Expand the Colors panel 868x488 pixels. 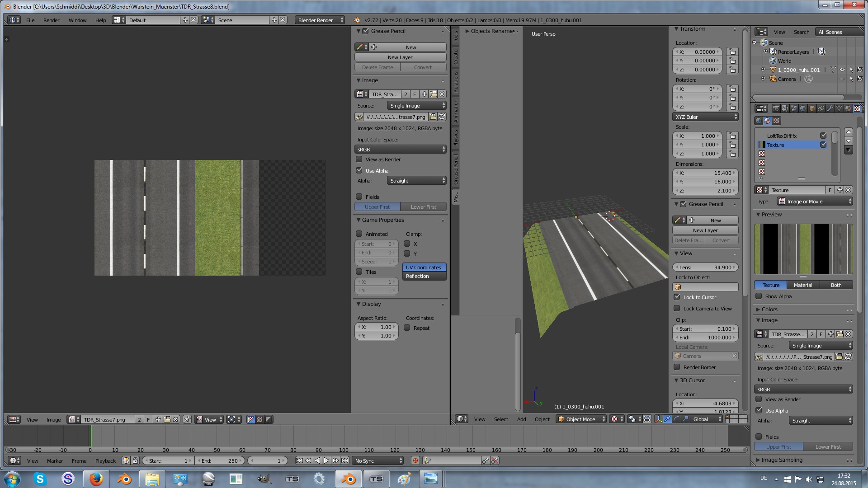click(769, 310)
